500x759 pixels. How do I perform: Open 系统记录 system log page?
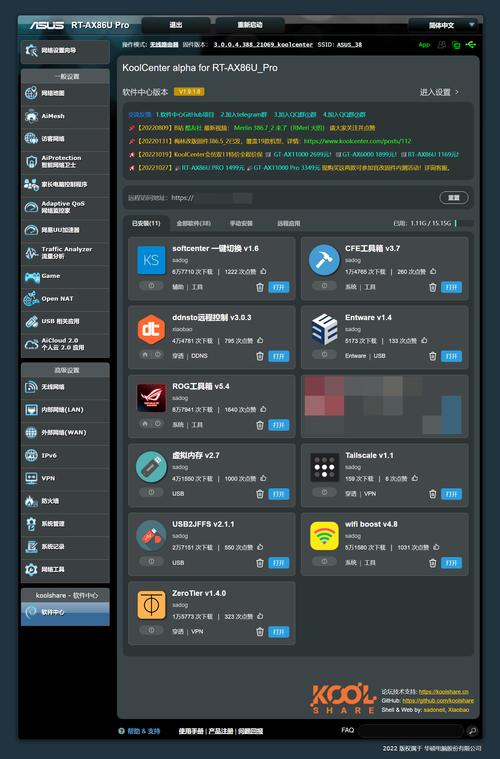coord(65,546)
